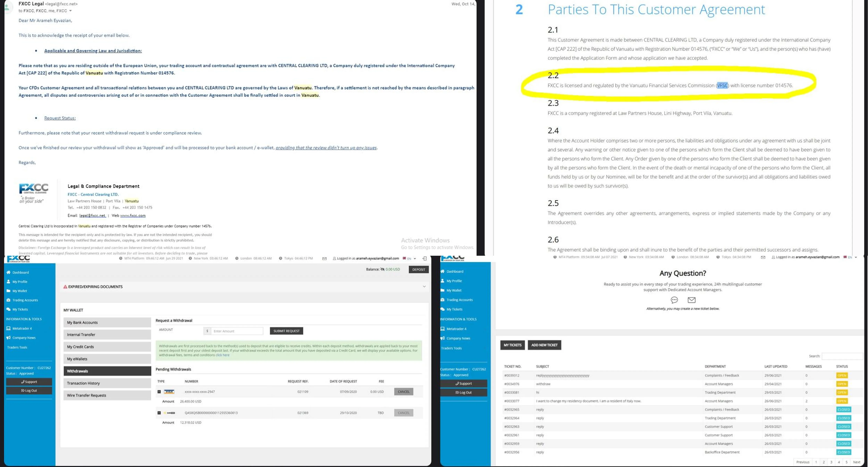Click the Submit Request button
868x467 pixels.
point(286,331)
